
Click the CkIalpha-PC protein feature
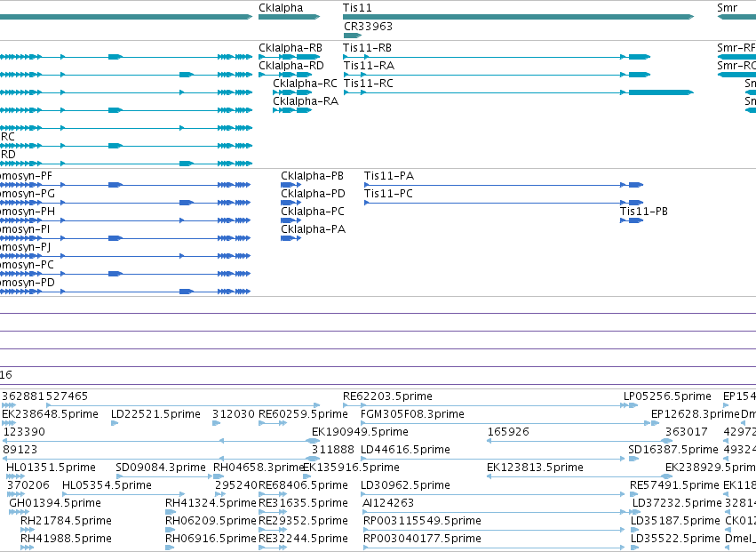(x=290, y=220)
